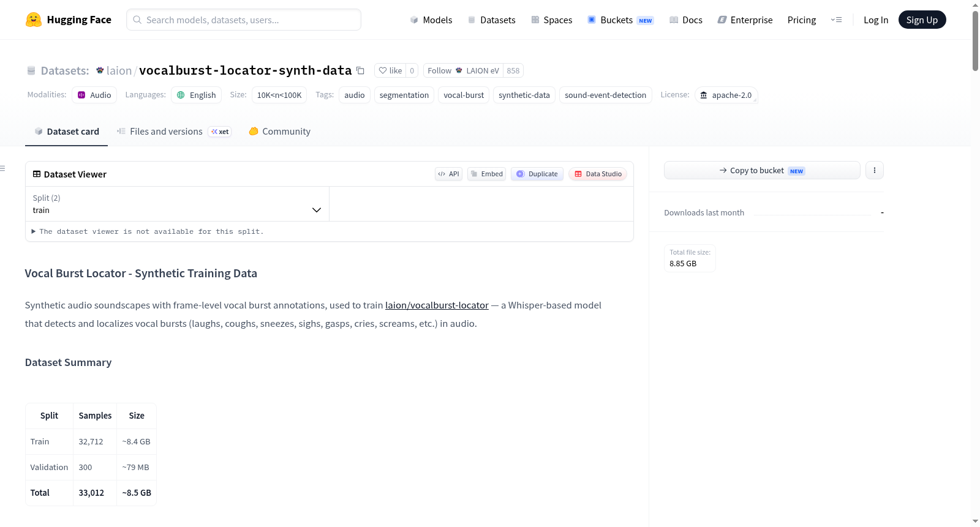Click the apache-2.0 license tag

click(726, 95)
